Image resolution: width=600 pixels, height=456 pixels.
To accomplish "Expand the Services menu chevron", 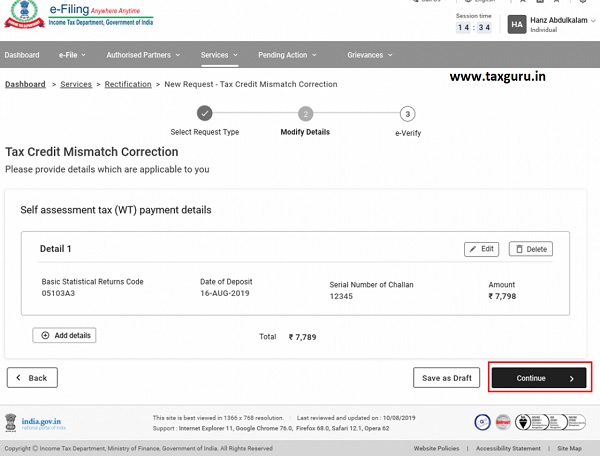I will (x=235, y=55).
